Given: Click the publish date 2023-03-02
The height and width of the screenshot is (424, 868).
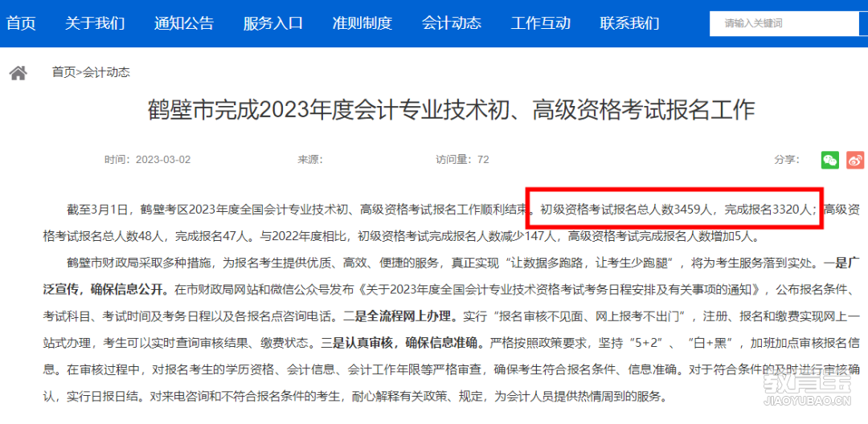Looking at the screenshot, I should click(x=162, y=160).
